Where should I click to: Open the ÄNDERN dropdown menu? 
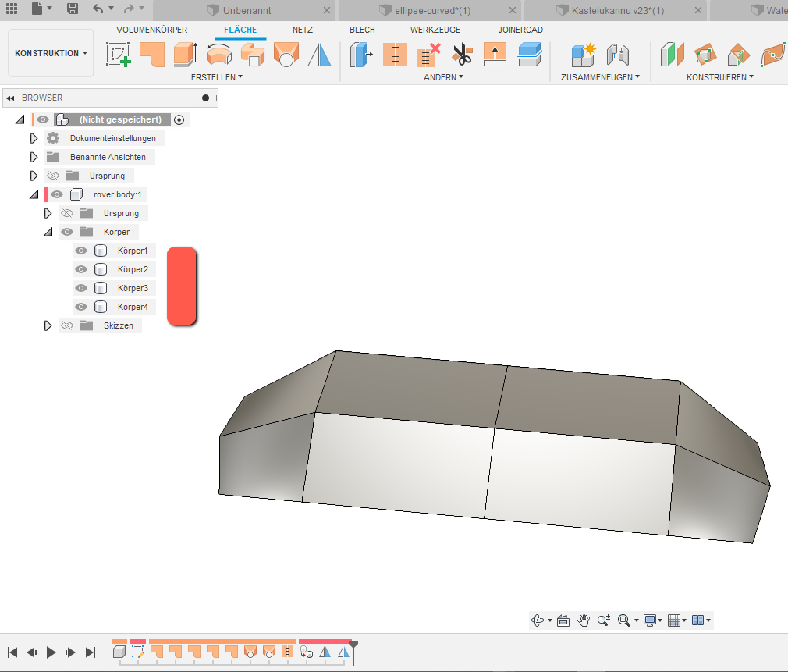[x=443, y=77]
